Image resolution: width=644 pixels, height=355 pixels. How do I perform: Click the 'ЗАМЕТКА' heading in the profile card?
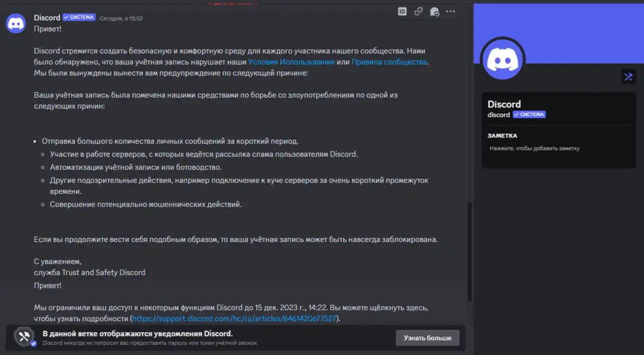(502, 136)
